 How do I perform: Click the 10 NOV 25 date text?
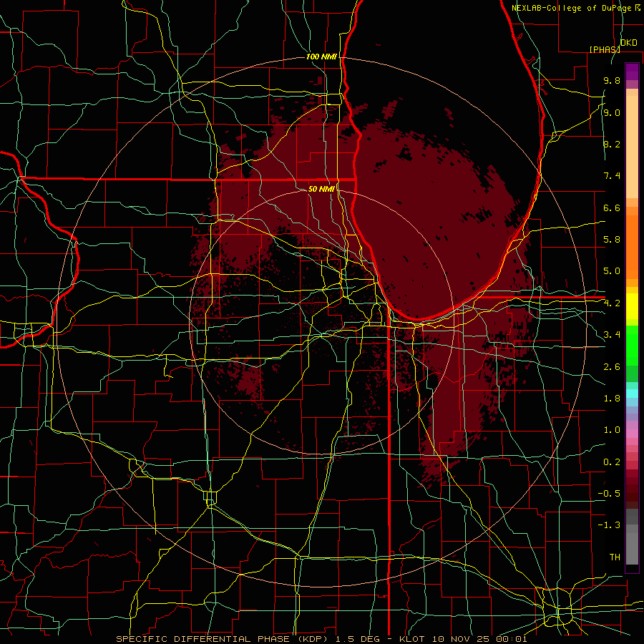pyautogui.click(x=461, y=639)
